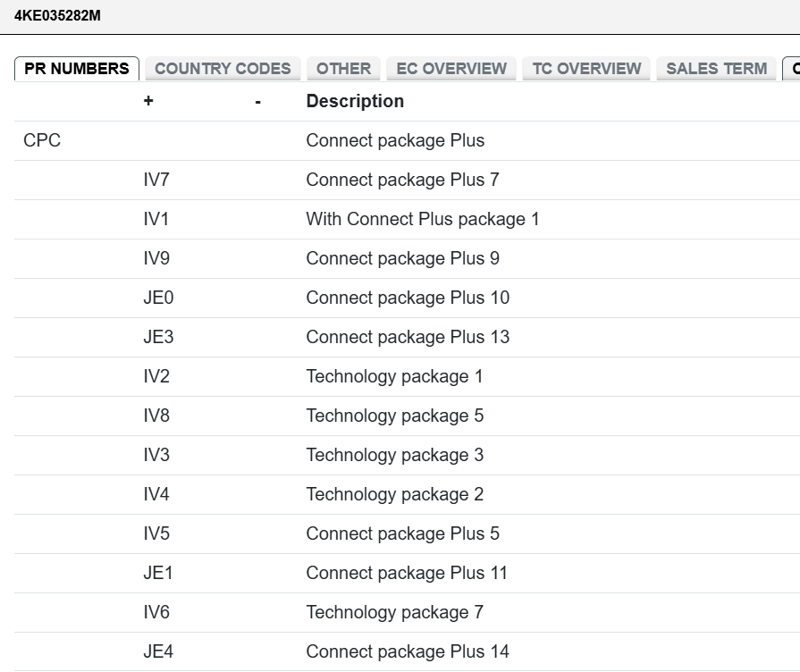This screenshot has width=800, height=672.
Task: Switch to the TC OVERVIEW tab
Action: point(586,69)
